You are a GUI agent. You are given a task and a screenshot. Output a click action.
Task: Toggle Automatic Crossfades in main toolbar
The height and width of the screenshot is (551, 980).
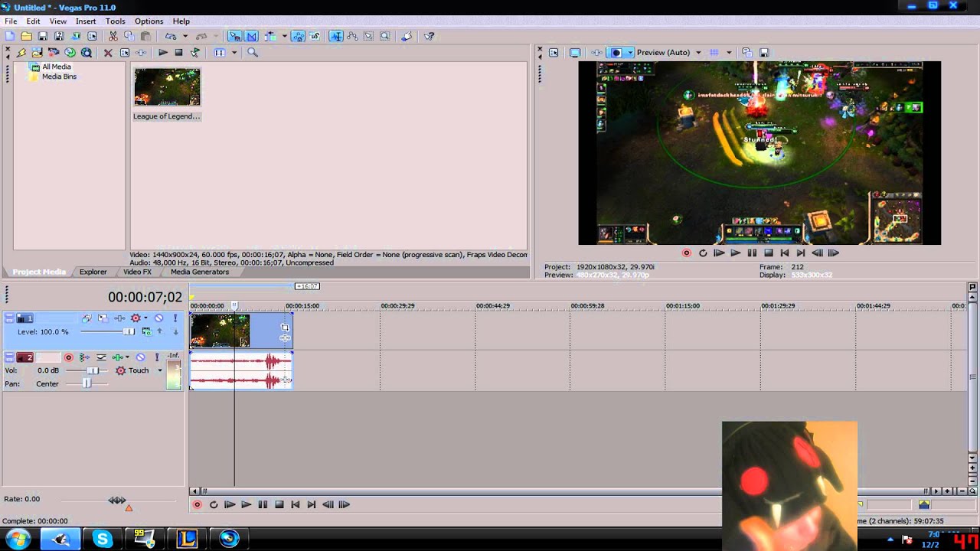pyautogui.click(x=251, y=36)
